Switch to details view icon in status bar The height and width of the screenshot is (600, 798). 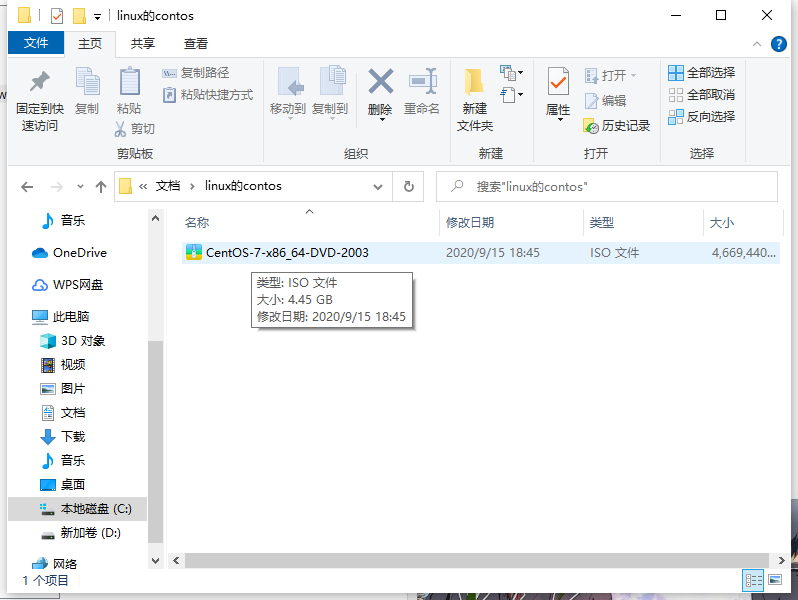(x=753, y=580)
